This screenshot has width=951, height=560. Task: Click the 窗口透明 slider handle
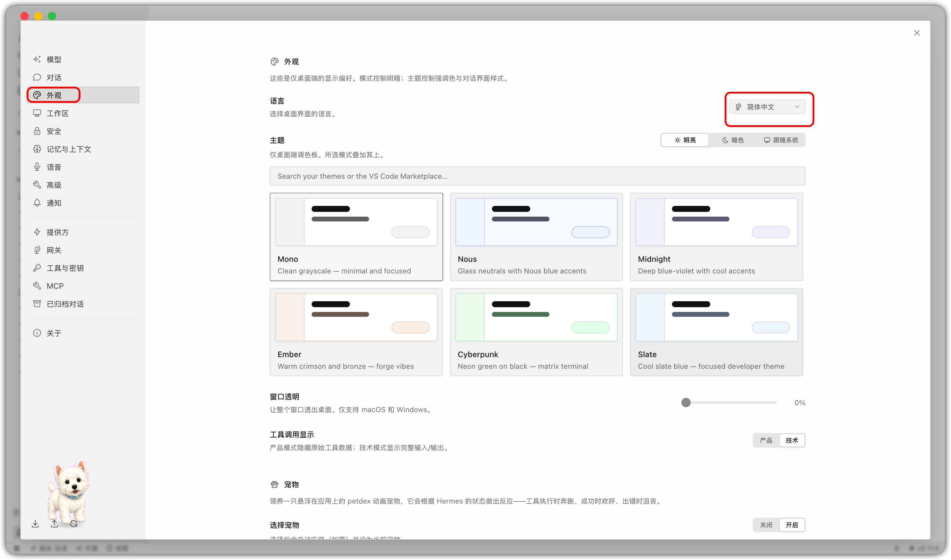click(x=686, y=403)
